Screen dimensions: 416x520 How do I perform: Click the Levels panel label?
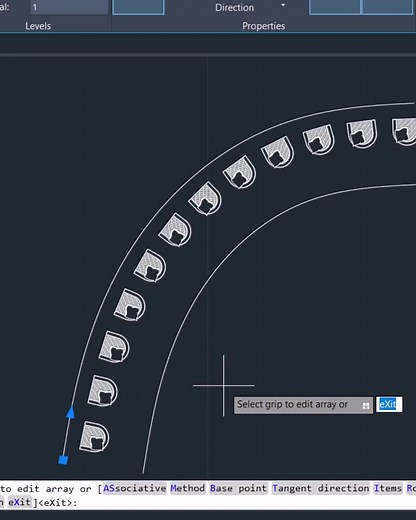38,26
